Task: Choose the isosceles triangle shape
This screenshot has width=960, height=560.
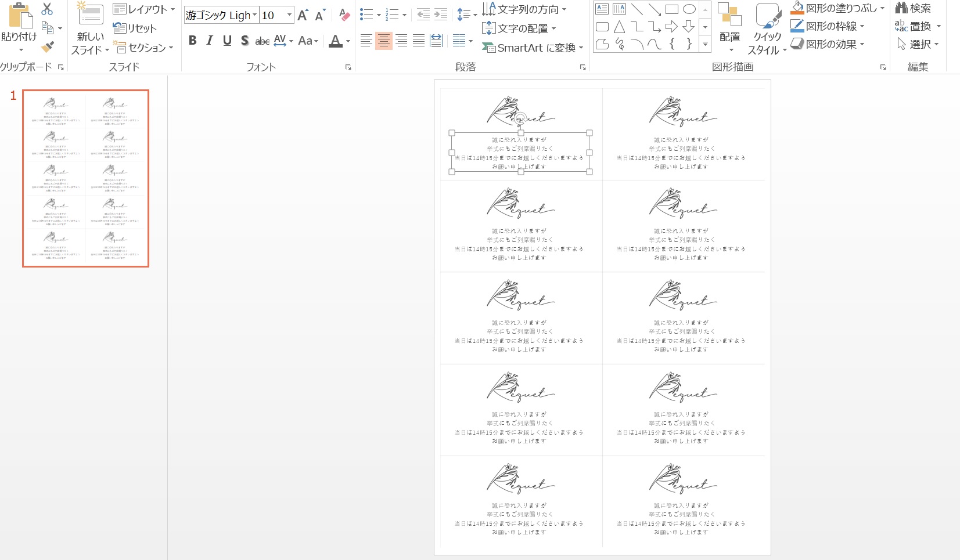Action: [x=619, y=27]
